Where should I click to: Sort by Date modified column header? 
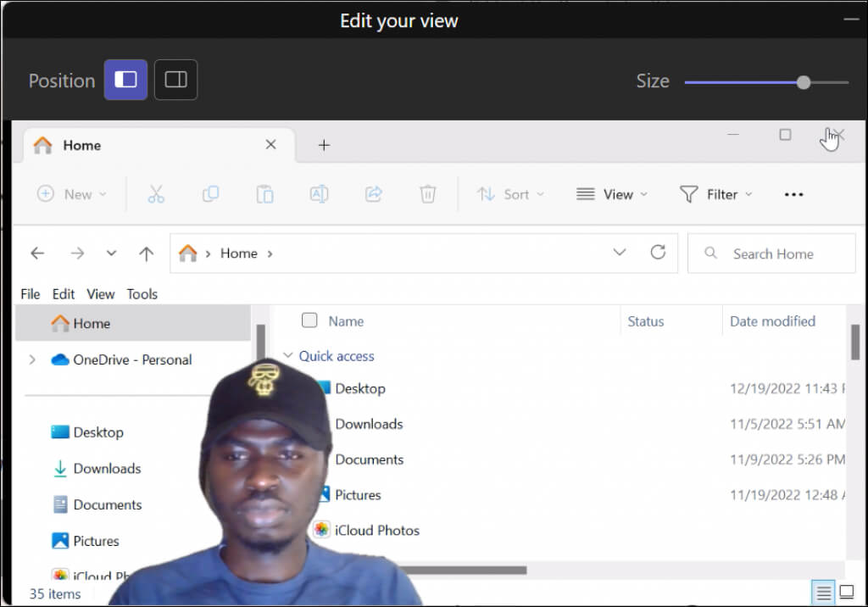pyautogui.click(x=772, y=321)
